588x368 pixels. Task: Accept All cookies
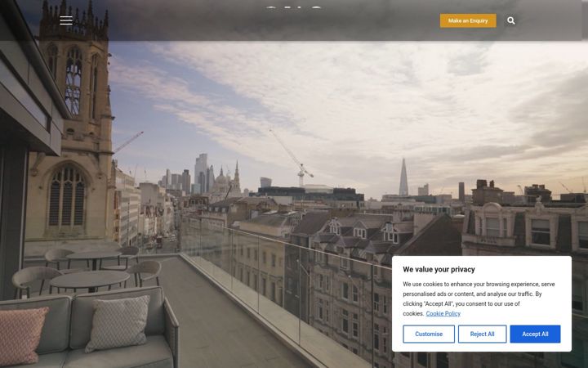(535, 334)
